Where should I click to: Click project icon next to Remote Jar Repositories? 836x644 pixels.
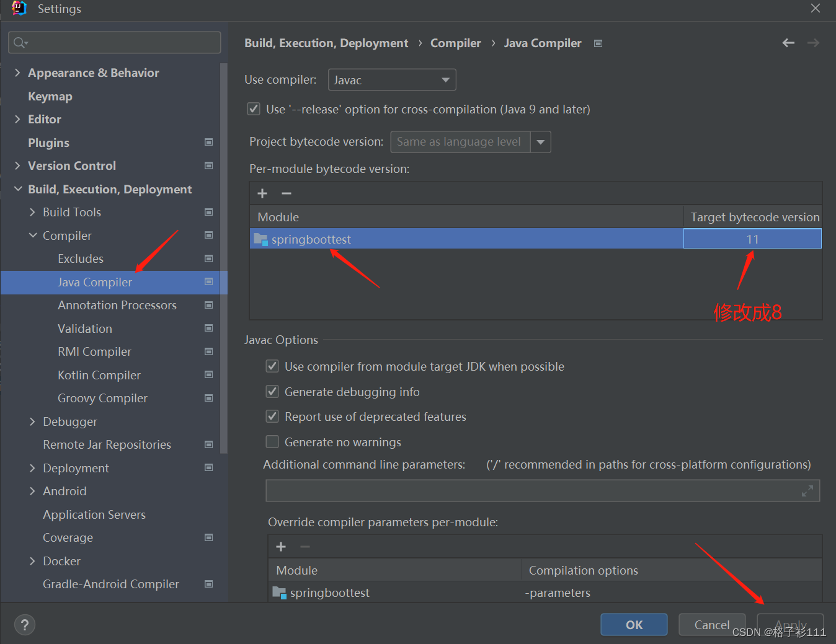click(x=209, y=444)
